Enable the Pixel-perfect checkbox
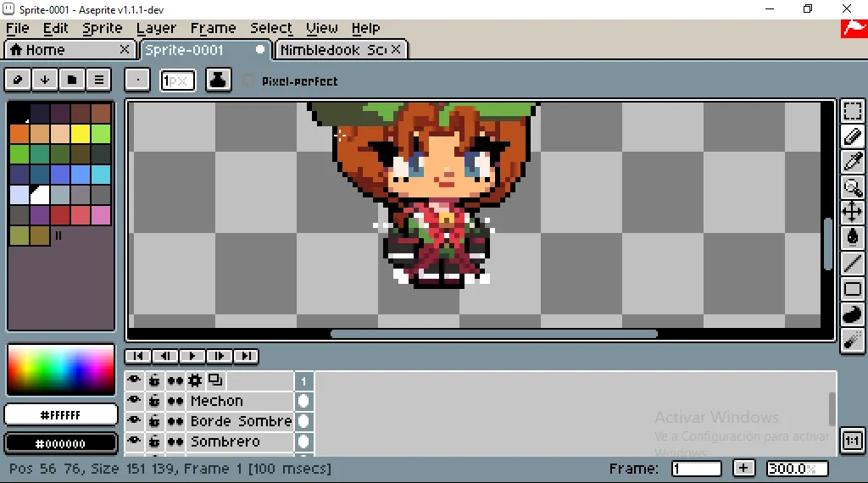 tap(248, 80)
